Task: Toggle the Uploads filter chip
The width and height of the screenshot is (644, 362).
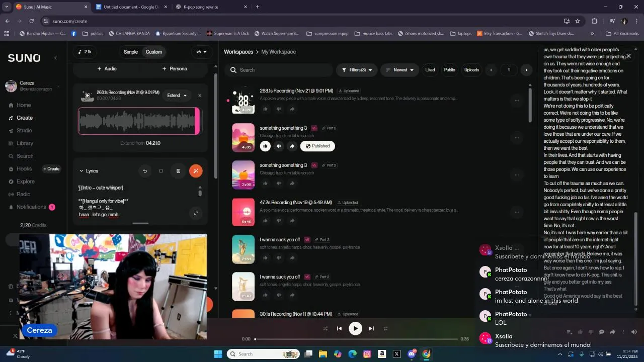Action: [x=471, y=70]
